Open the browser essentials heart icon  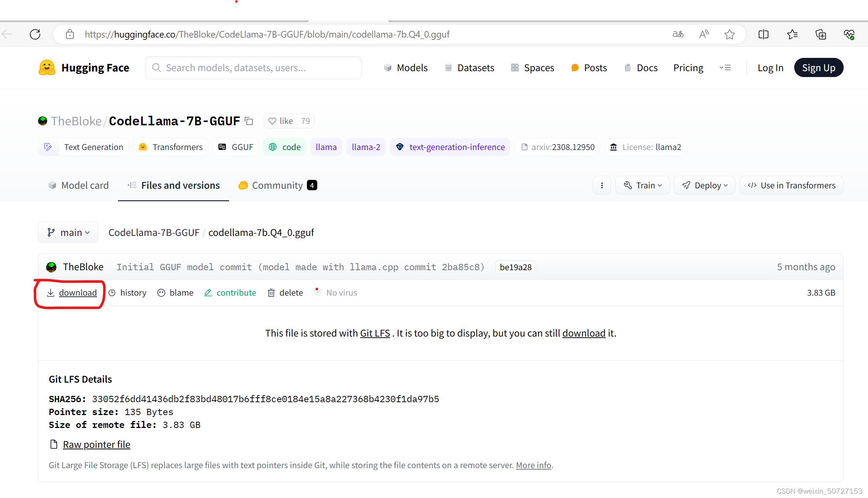pyautogui.click(x=849, y=34)
